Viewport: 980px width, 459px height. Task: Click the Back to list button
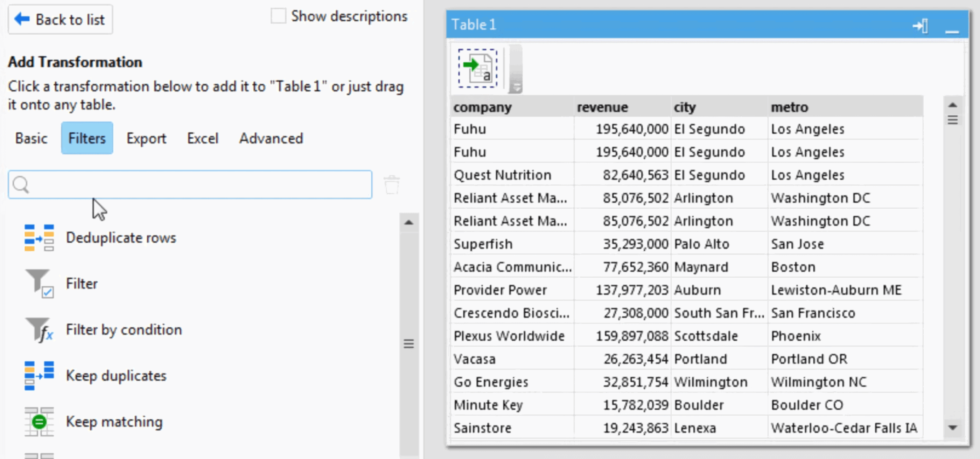click(60, 19)
